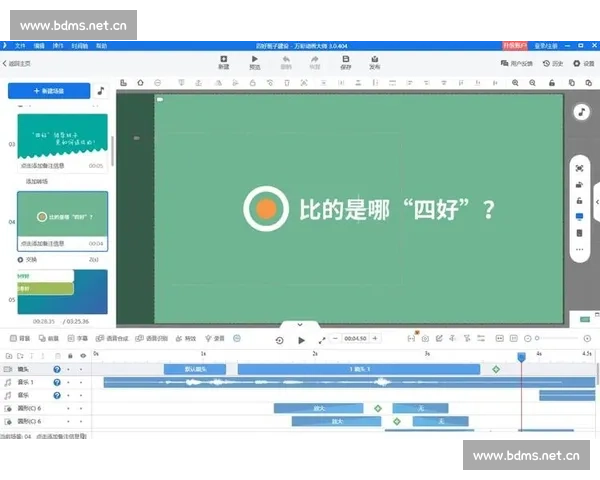Viewport: 600px width, 480px height.
Task: Toggle lock dot on 音乐 1 row
Action: [x=68, y=382]
